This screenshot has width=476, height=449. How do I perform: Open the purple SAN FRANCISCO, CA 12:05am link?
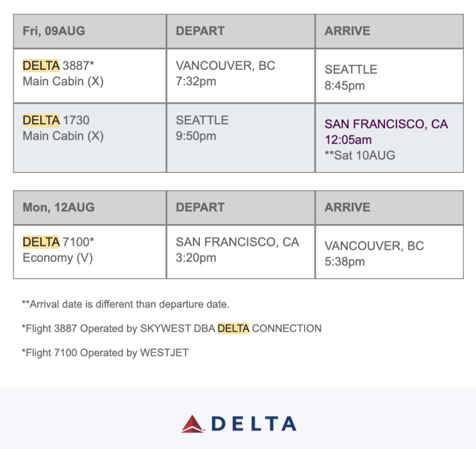(x=386, y=131)
